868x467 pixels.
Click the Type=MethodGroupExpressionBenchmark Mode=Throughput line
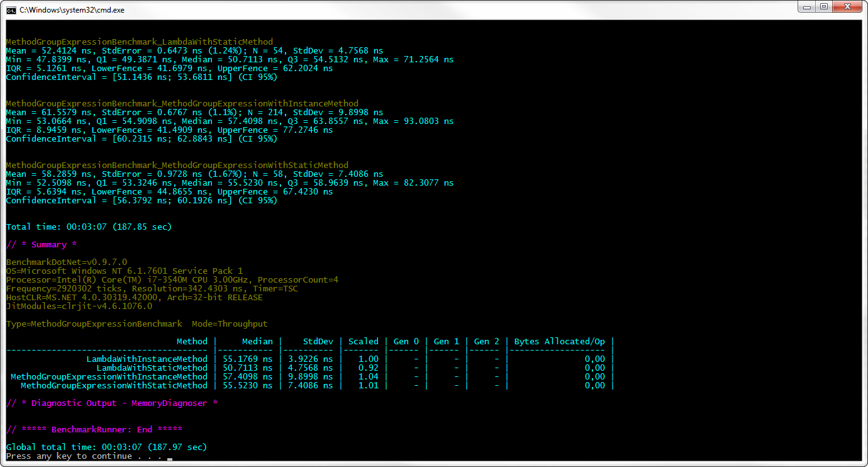point(137,324)
